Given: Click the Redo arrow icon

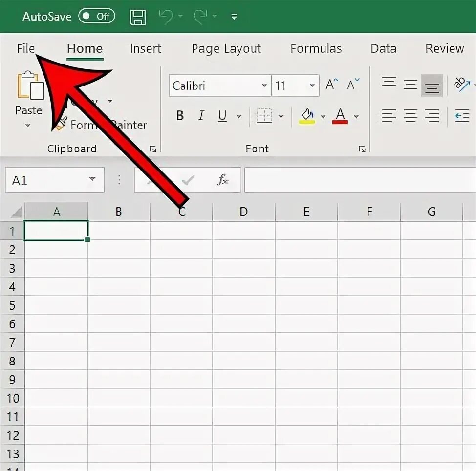Looking at the screenshot, I should pos(200,16).
